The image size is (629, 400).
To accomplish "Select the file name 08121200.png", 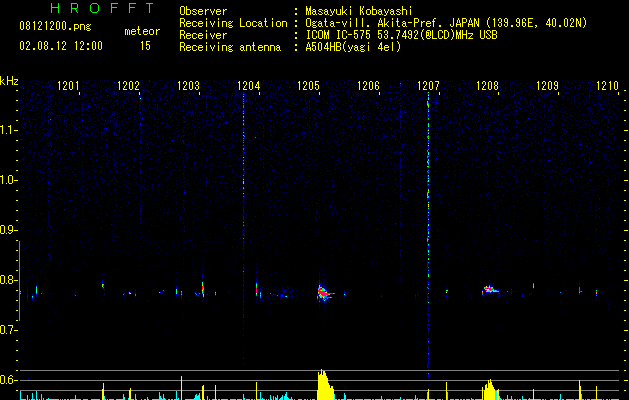I will (55, 27).
